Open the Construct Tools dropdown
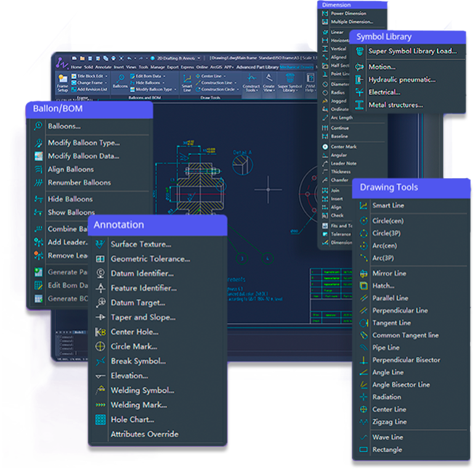Image resolution: width=475 pixels, height=476 pixels. pos(251,88)
